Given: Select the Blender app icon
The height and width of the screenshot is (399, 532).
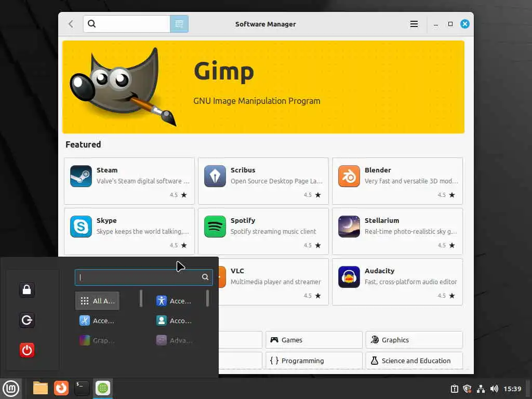Looking at the screenshot, I should 349,176.
